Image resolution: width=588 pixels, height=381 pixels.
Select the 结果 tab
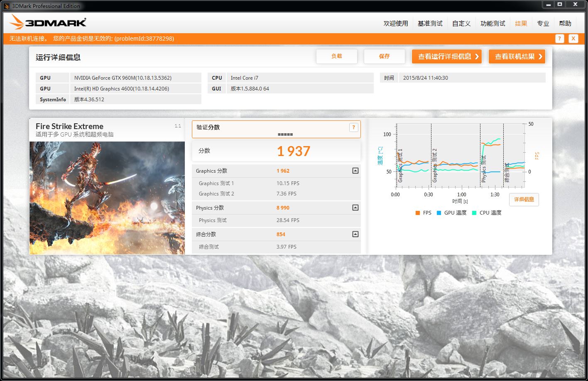[x=521, y=23]
